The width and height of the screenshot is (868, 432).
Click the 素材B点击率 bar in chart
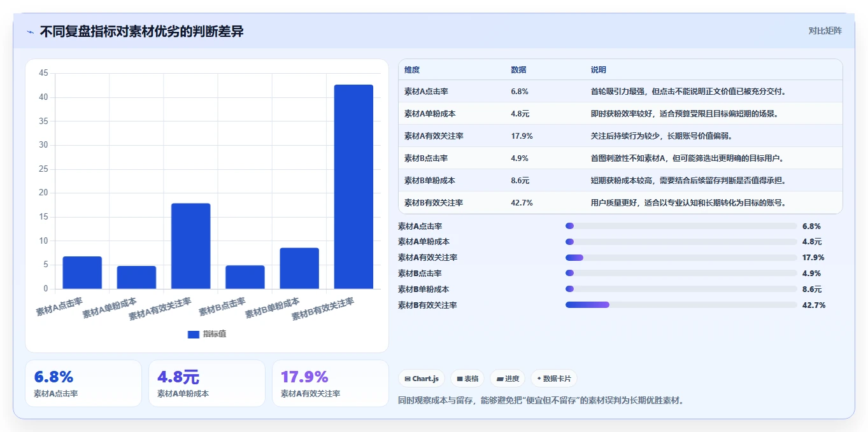pyautogui.click(x=245, y=277)
